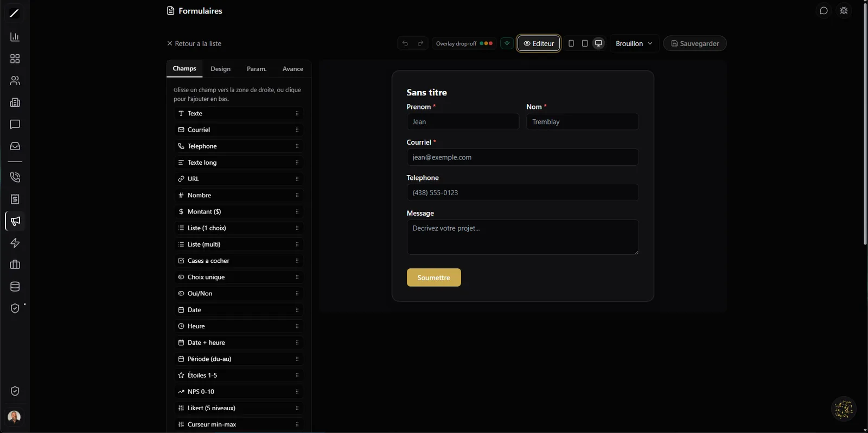Add the Étoiles 1-5 field
Viewport: 868px width, 433px height.
point(239,375)
